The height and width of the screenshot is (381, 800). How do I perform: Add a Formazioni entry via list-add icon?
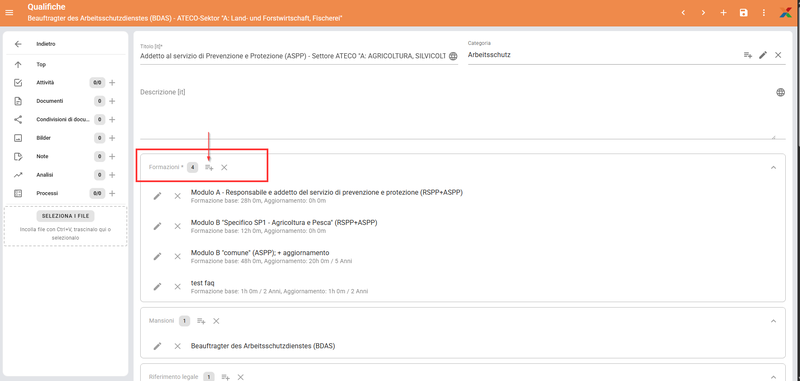(x=209, y=167)
